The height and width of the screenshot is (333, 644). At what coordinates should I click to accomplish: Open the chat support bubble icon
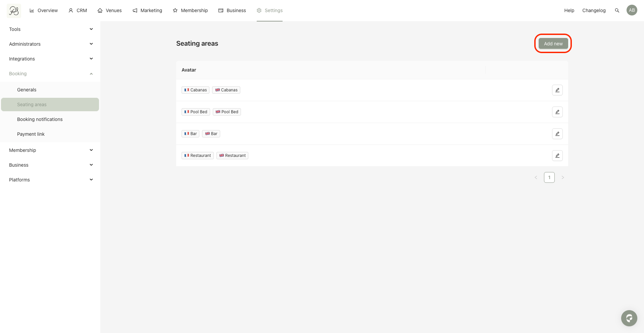629,318
